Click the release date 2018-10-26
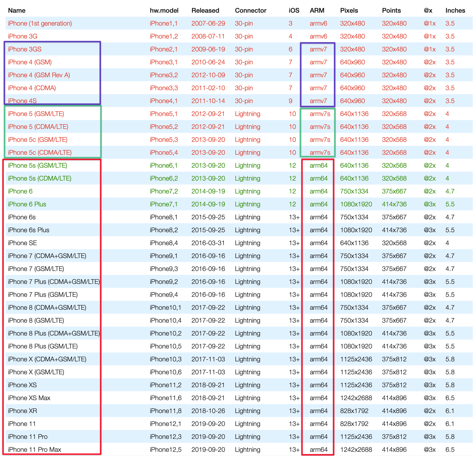Screen dimensions: 476x456 coord(208,411)
